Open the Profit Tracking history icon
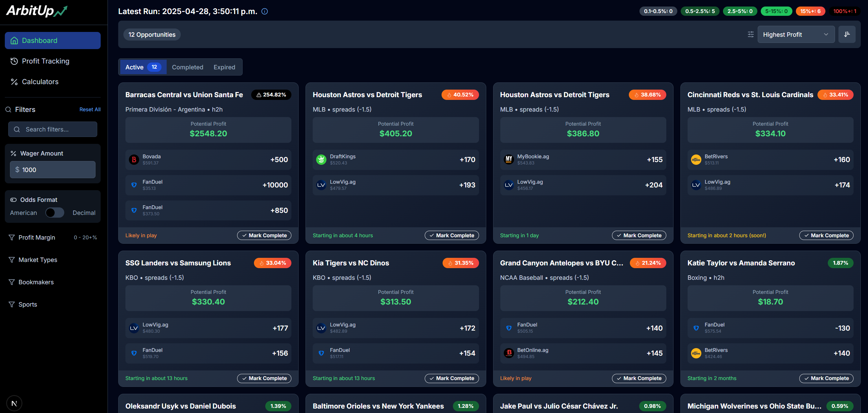 [14, 61]
